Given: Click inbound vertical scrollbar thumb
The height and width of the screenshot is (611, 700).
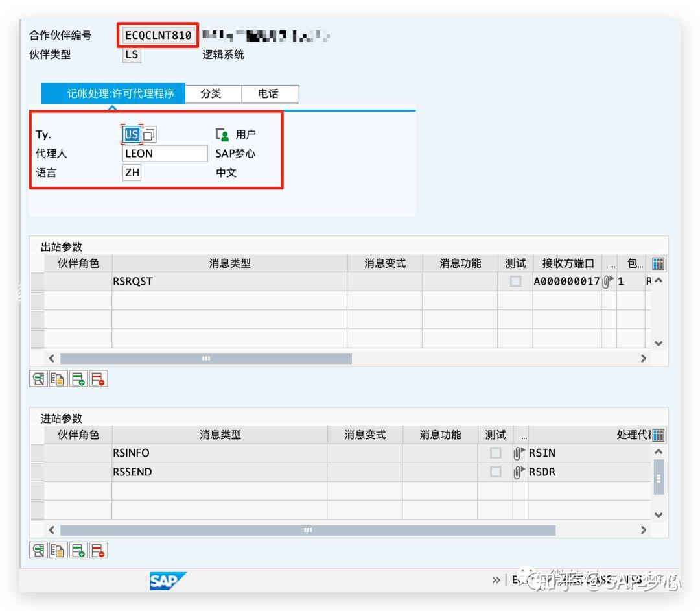Looking at the screenshot, I should pos(659,477).
